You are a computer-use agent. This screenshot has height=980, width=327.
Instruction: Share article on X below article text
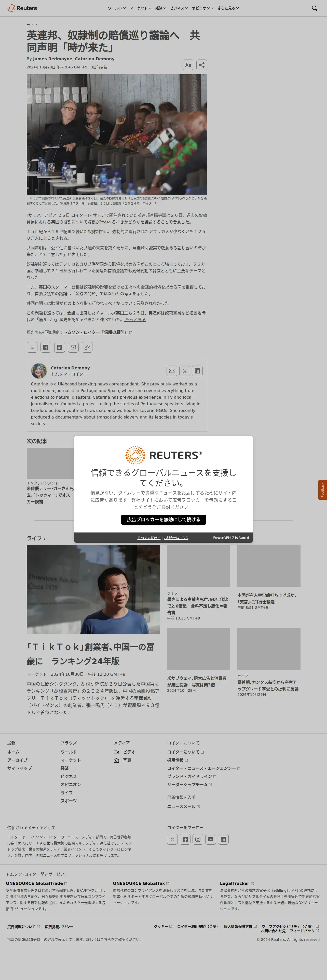(x=32, y=347)
